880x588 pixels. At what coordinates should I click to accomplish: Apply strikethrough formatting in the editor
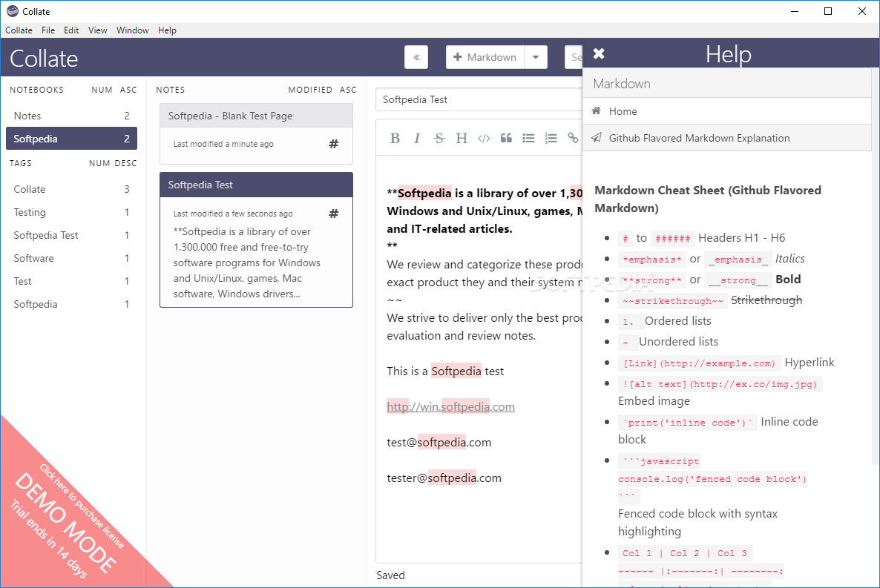[439, 138]
